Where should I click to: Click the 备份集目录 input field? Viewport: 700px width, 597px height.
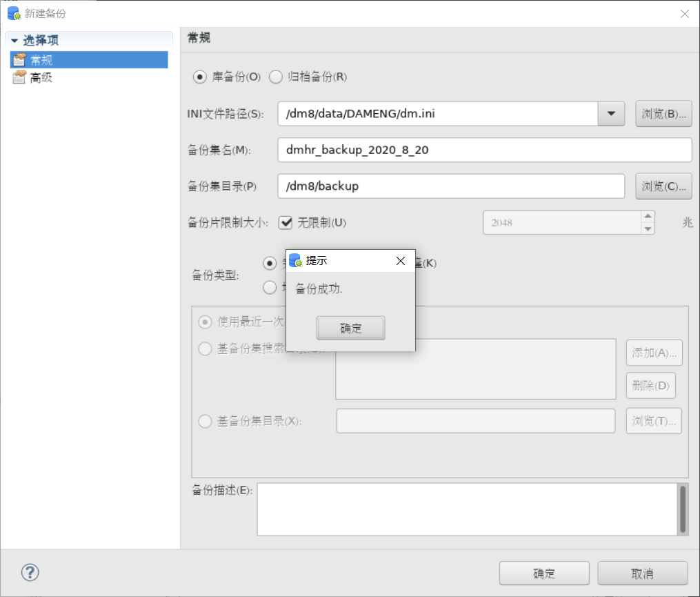pos(451,186)
